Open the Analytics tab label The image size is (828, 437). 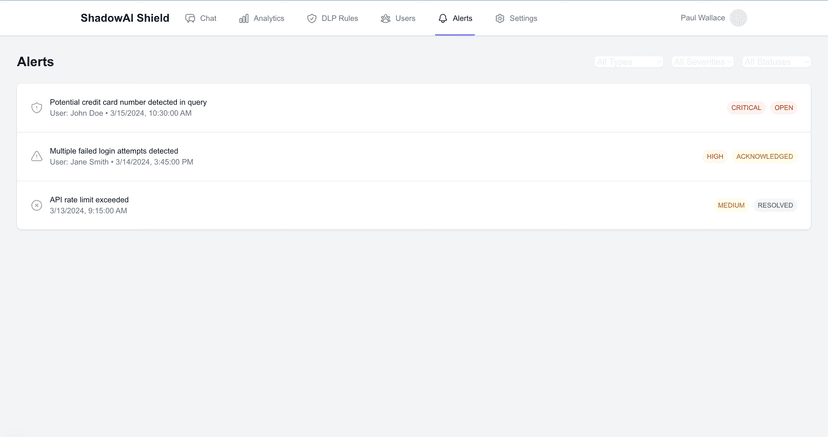[269, 18]
